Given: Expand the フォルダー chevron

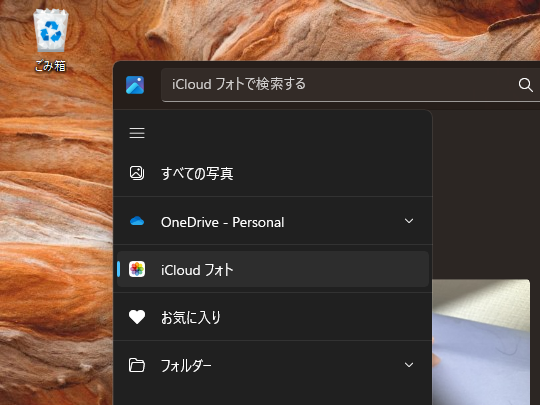Looking at the screenshot, I should [x=409, y=365].
